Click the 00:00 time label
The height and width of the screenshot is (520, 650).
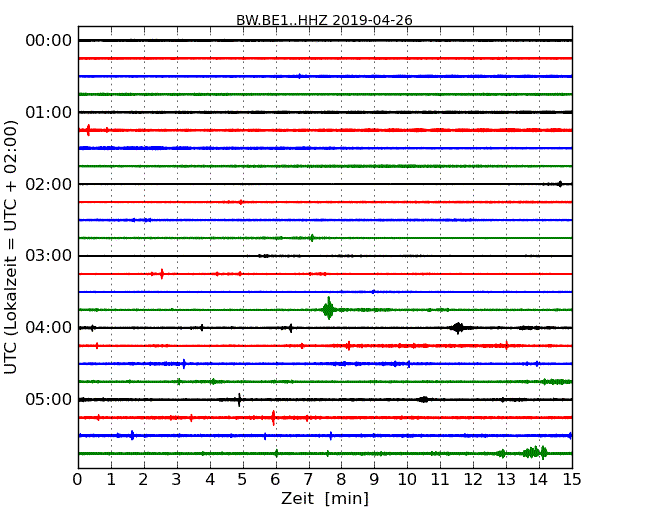(x=49, y=41)
